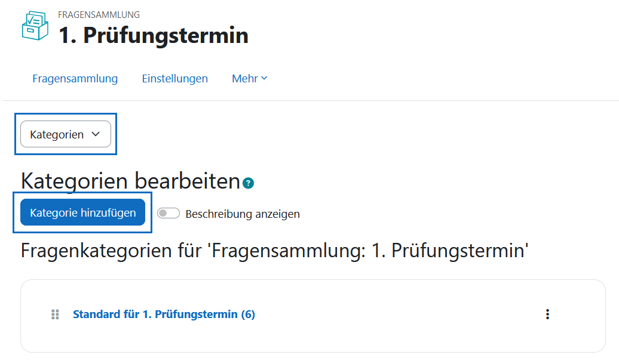Open the Kategorien dropdown

(66, 134)
